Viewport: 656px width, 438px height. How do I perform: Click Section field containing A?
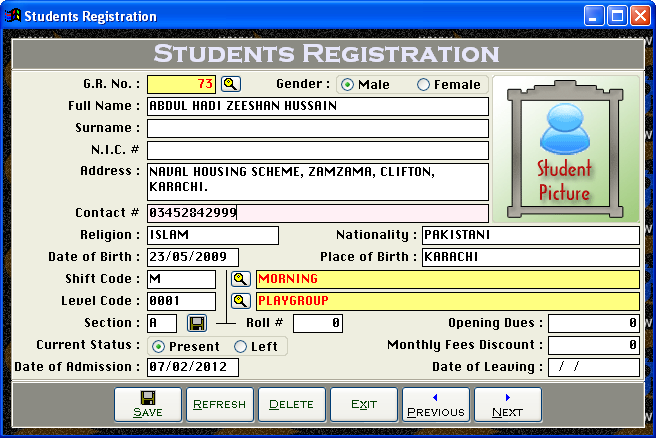click(x=162, y=323)
